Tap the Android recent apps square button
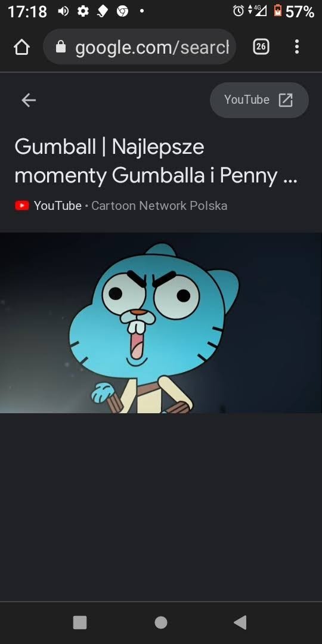The height and width of the screenshot is (644, 322). click(x=80, y=622)
